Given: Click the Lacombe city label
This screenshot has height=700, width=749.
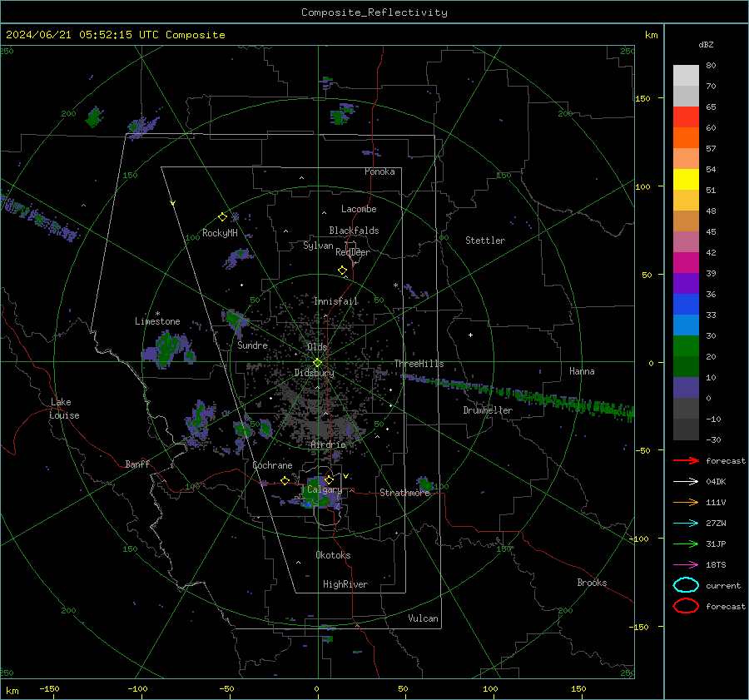Looking at the screenshot, I should tap(359, 209).
